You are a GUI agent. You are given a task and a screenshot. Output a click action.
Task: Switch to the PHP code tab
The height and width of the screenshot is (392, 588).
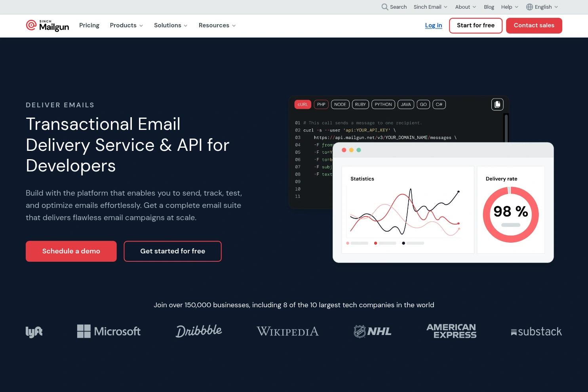pyautogui.click(x=321, y=105)
